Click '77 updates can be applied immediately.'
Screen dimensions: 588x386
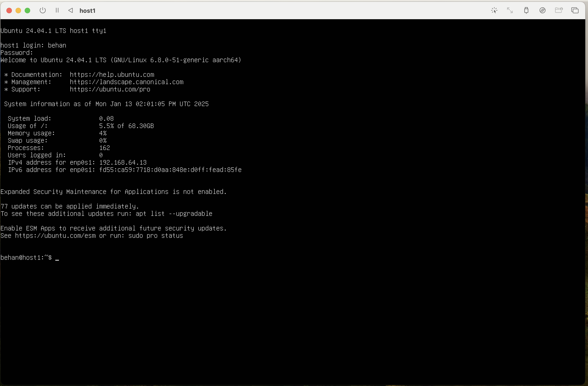[x=70, y=206]
